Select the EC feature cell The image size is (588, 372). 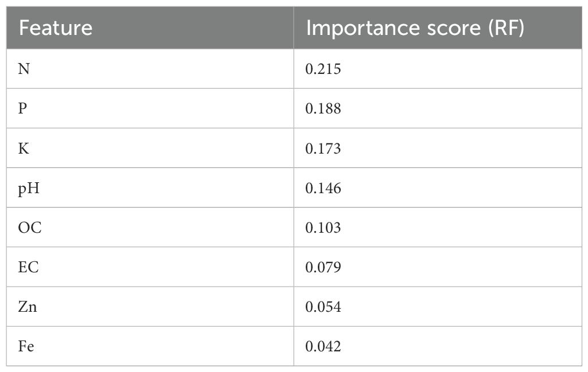[x=29, y=267]
